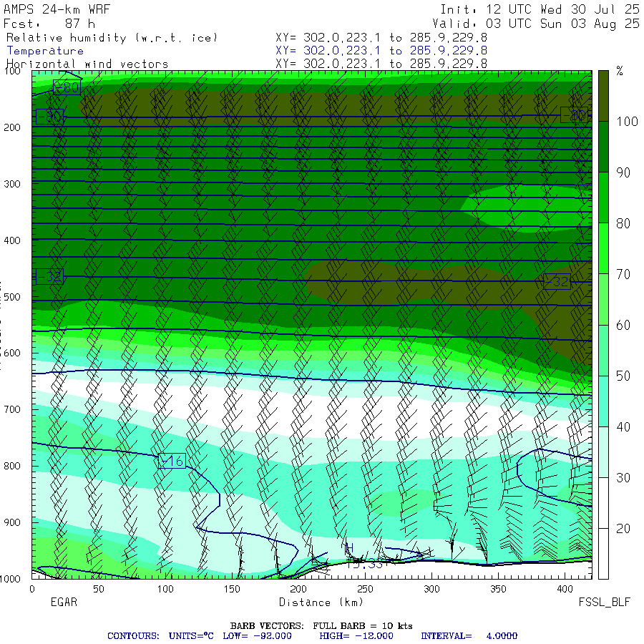This screenshot has width=644, height=644.
Task: Click the '-32' contour label at the left edge
Action: (x=49, y=276)
